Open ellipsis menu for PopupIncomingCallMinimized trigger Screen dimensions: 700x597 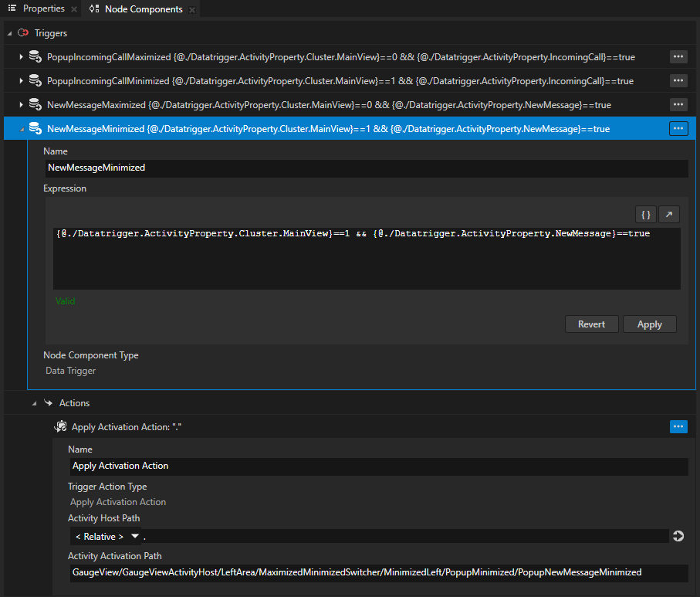(x=678, y=80)
